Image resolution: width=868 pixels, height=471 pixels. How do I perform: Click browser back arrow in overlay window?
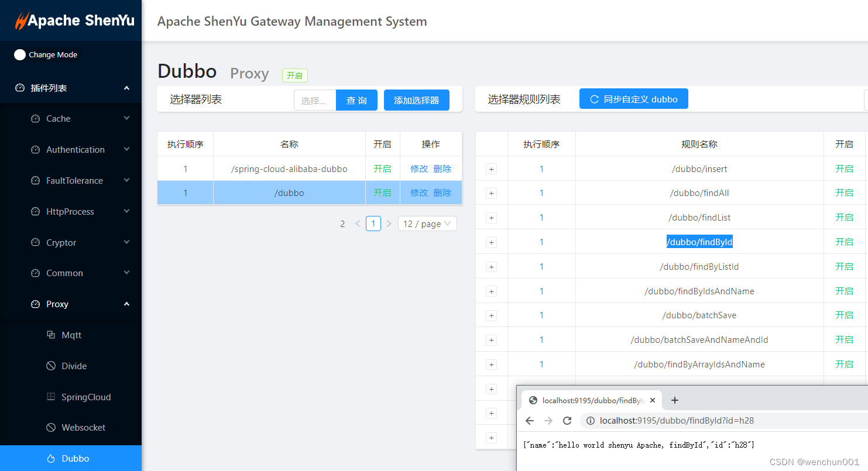(x=530, y=421)
